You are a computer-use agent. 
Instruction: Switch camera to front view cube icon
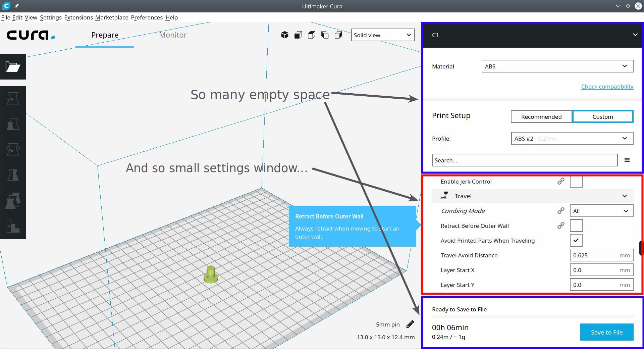click(298, 35)
